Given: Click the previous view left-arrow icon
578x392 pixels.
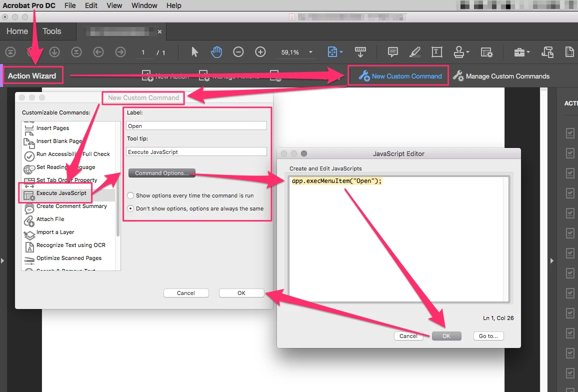Looking at the screenshot, I should click(98, 52).
